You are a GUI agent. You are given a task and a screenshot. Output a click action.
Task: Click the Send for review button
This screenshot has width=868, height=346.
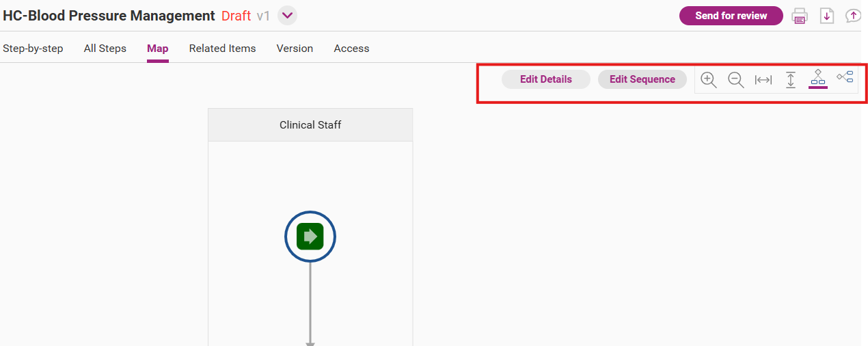(x=731, y=16)
